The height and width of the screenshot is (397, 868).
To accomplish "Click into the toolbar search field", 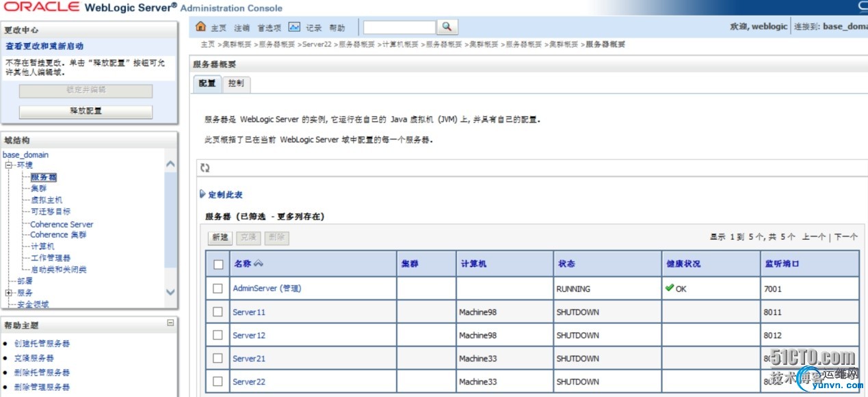I will (399, 27).
